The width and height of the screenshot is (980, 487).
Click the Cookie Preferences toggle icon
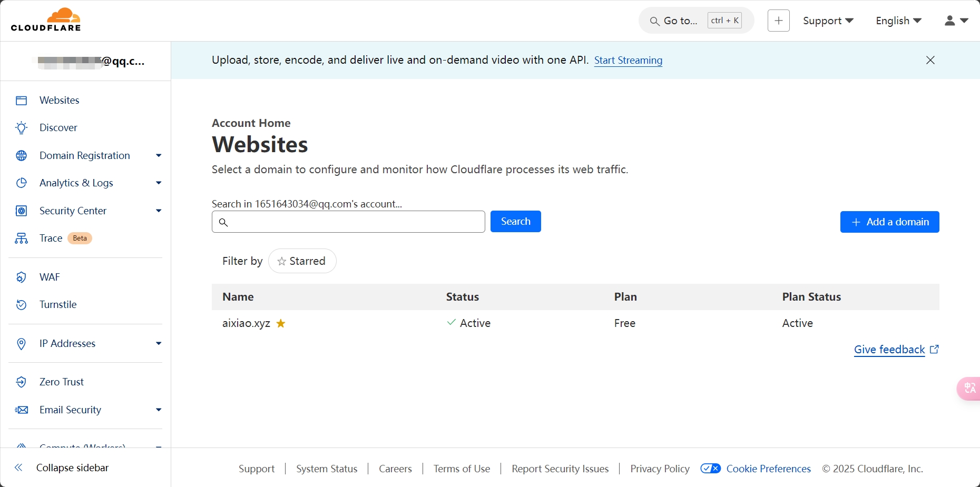pos(711,469)
